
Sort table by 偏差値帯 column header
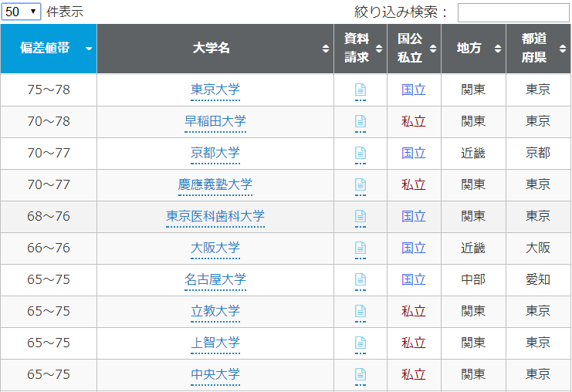[x=49, y=49]
